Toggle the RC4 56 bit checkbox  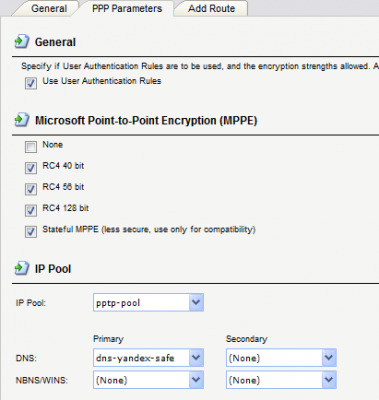point(31,189)
